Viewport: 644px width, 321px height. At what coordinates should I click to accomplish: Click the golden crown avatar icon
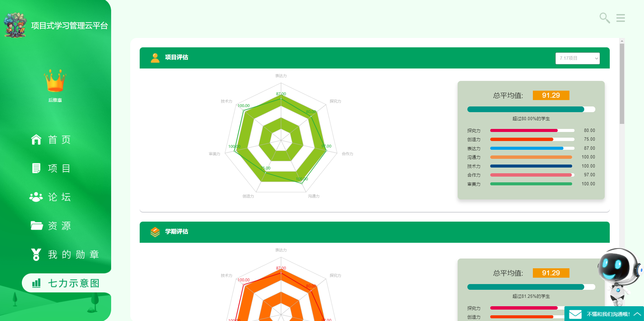[55, 81]
